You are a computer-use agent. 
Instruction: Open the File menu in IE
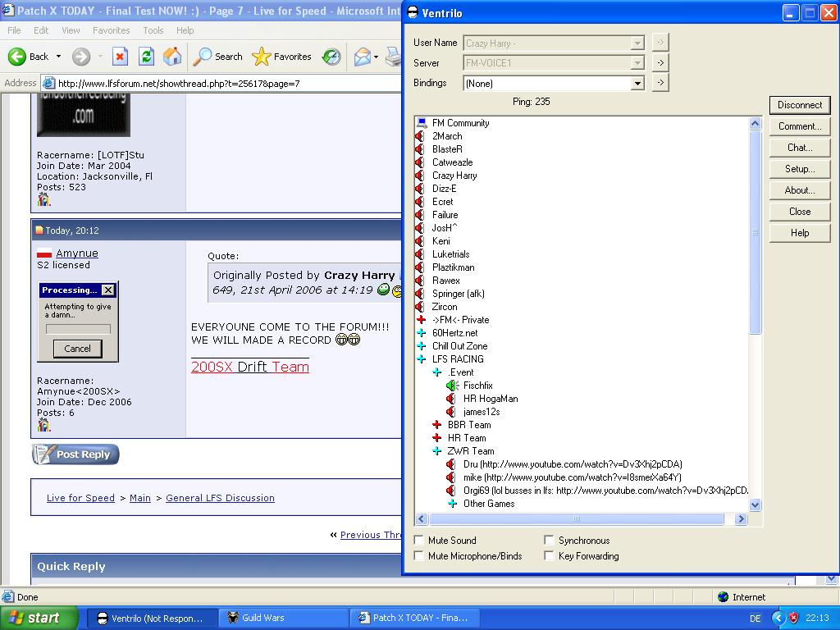(14, 30)
